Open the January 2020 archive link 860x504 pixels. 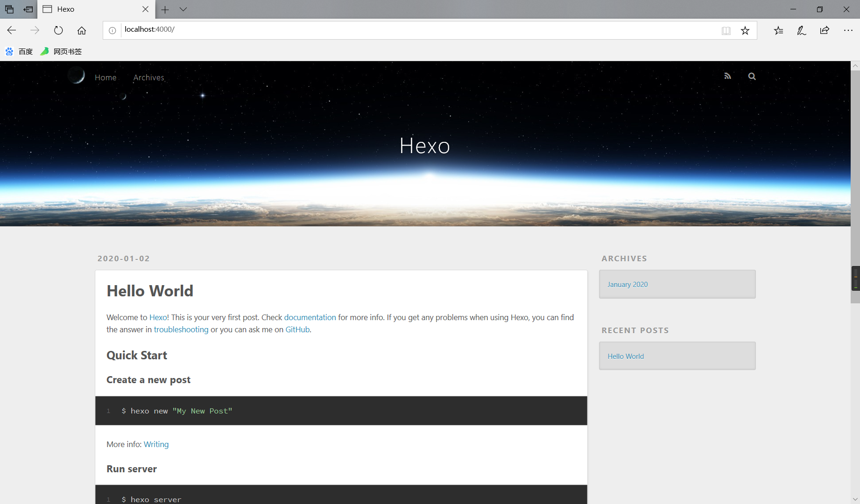[627, 284]
